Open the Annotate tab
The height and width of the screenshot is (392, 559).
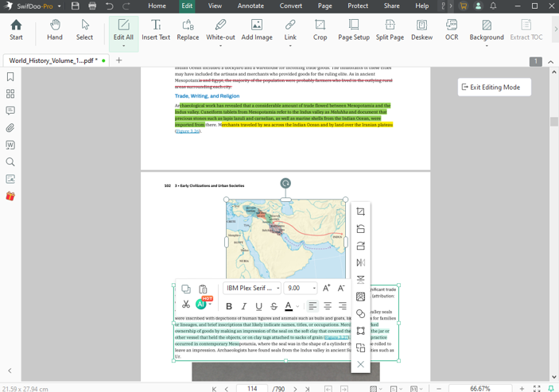coord(250,6)
